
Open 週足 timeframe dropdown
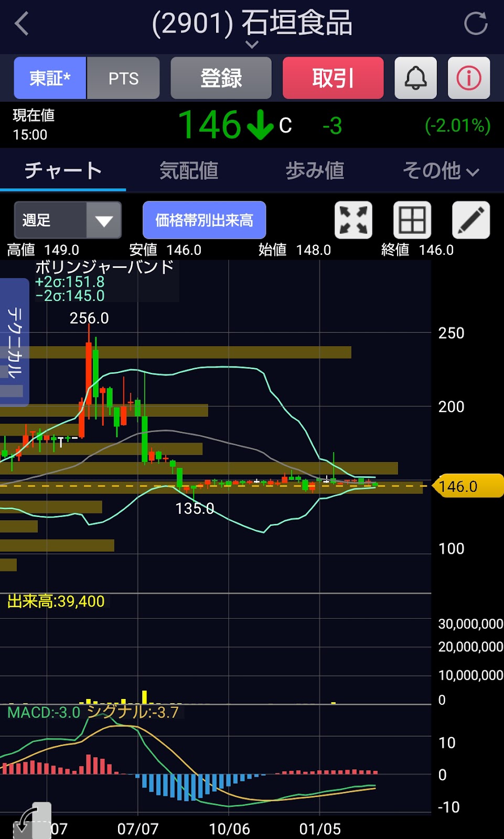pos(68,220)
